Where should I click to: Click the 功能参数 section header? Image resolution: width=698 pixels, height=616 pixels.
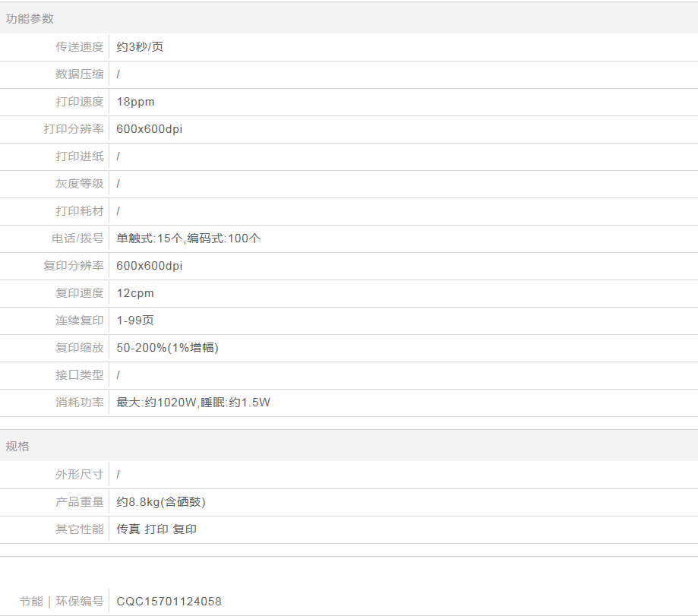tap(30, 19)
